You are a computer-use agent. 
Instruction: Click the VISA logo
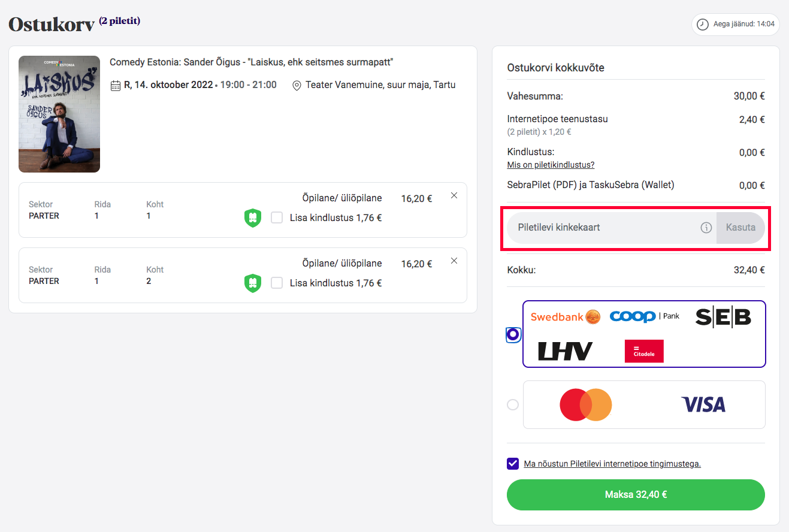point(703,405)
